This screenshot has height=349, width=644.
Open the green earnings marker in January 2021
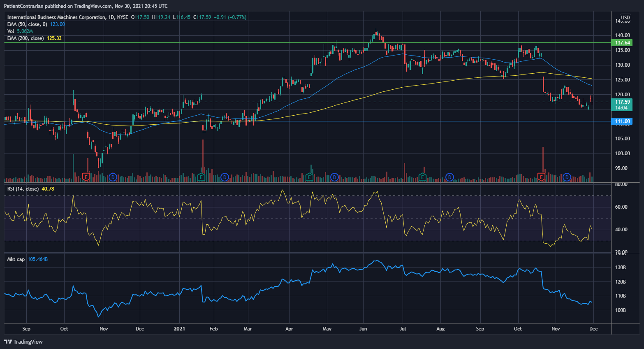[201, 177]
